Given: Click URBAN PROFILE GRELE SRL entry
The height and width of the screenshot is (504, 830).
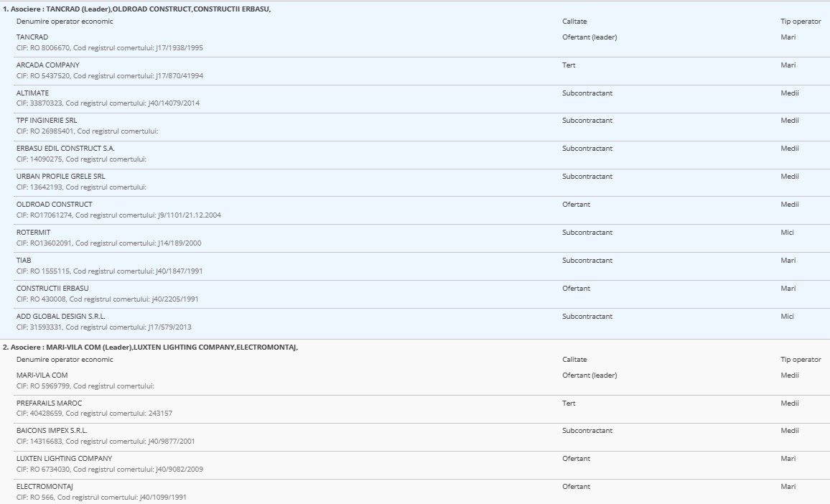Looking at the screenshot, I should tap(61, 177).
